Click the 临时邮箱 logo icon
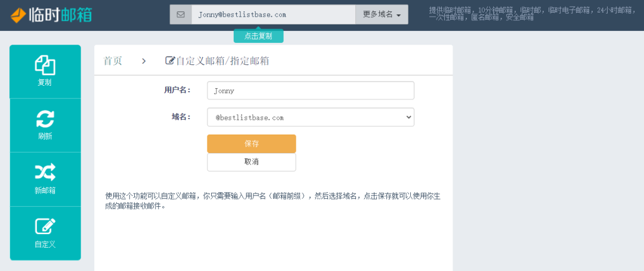The height and width of the screenshot is (271, 644). pyautogui.click(x=18, y=15)
